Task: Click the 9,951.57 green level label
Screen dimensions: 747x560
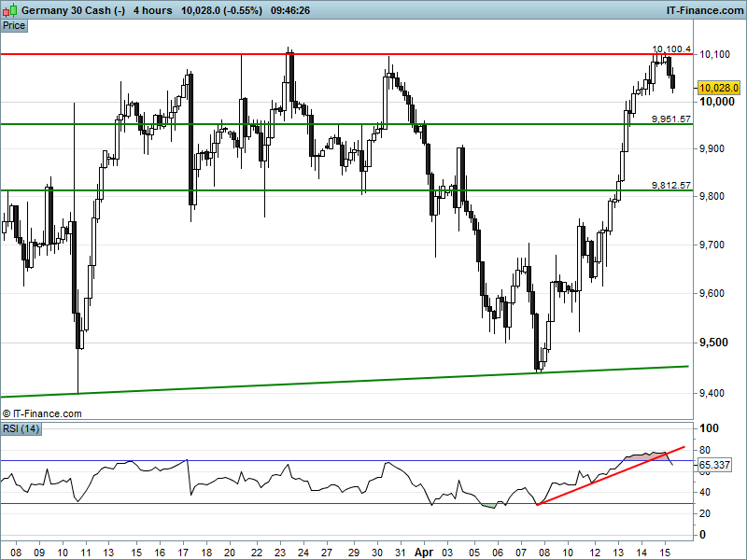Action: (x=671, y=119)
